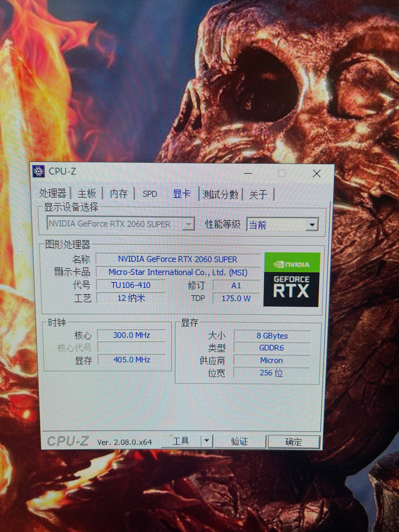Click the 显示设备选择 group label
Screen dimensions: 399x532
[71, 207]
